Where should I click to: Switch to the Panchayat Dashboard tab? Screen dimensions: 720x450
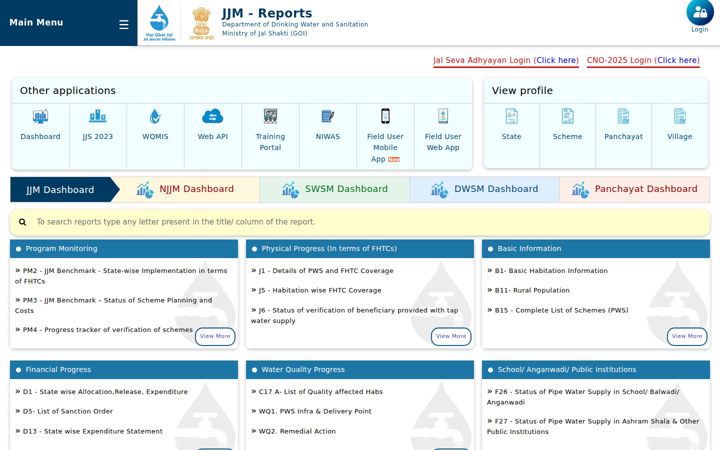pyautogui.click(x=635, y=189)
